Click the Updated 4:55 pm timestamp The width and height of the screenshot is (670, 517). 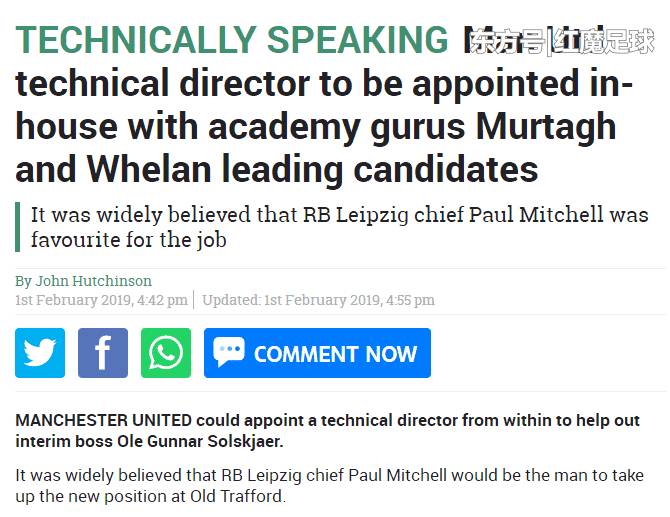pyautogui.click(x=318, y=300)
